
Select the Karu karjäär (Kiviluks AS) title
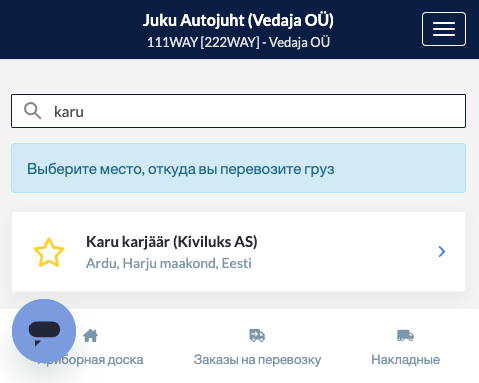tap(172, 241)
